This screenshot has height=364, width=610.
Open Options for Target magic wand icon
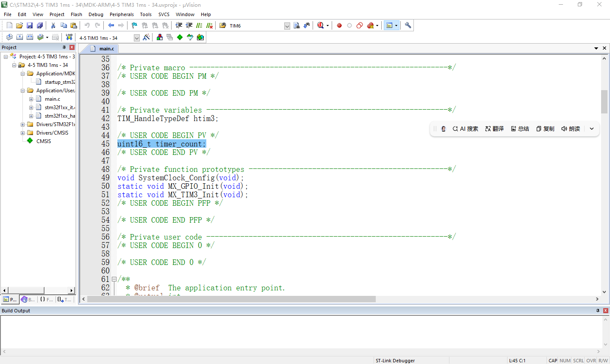point(146,37)
